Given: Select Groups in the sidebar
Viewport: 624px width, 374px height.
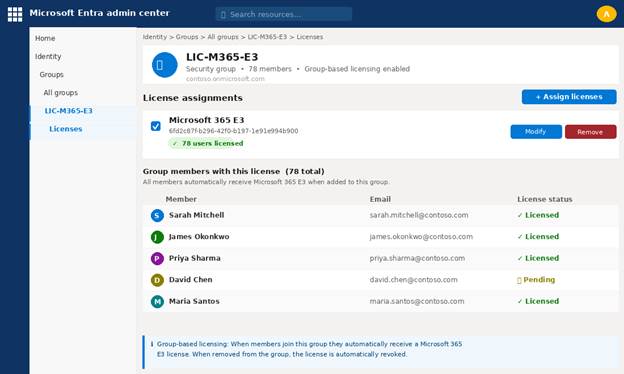Looking at the screenshot, I should coord(51,74).
